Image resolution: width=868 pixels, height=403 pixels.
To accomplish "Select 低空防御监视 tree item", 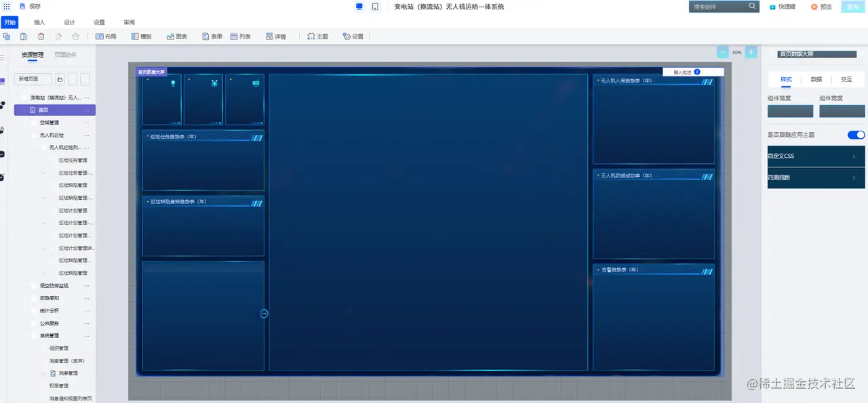I will click(54, 285).
